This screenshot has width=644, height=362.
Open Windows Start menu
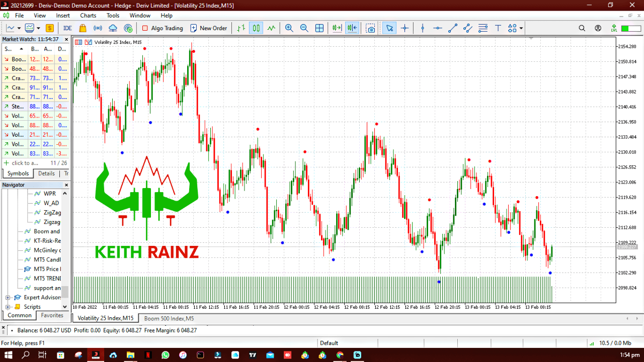click(9, 355)
